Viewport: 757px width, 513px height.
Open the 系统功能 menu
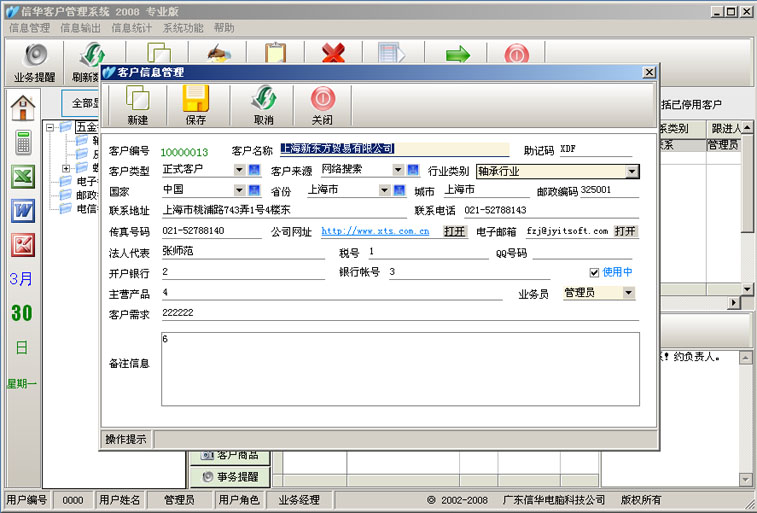coord(183,28)
